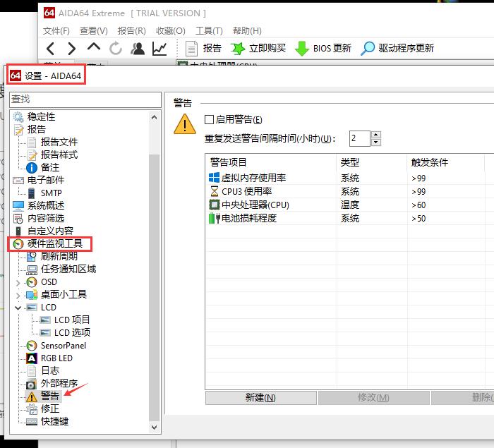Viewport: 494px width, 448px height.
Task: Increase the alert repeat interval spinner
Action: pos(376,135)
